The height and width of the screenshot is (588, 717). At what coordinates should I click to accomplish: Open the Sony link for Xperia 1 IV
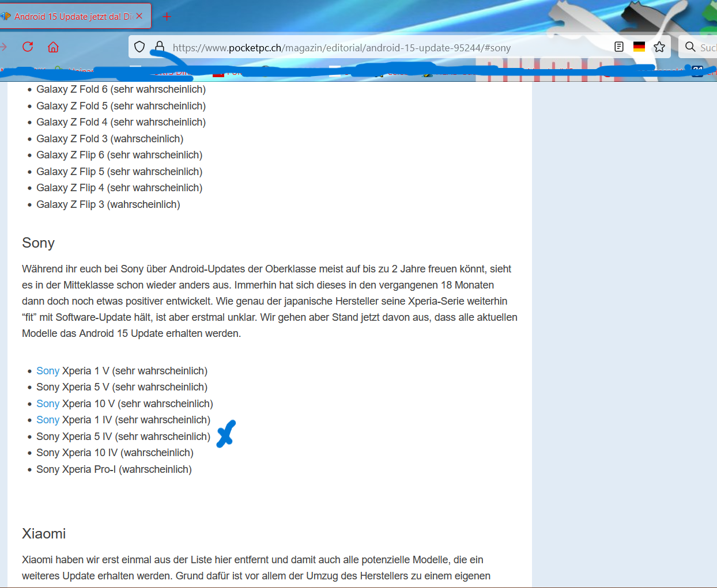click(48, 420)
